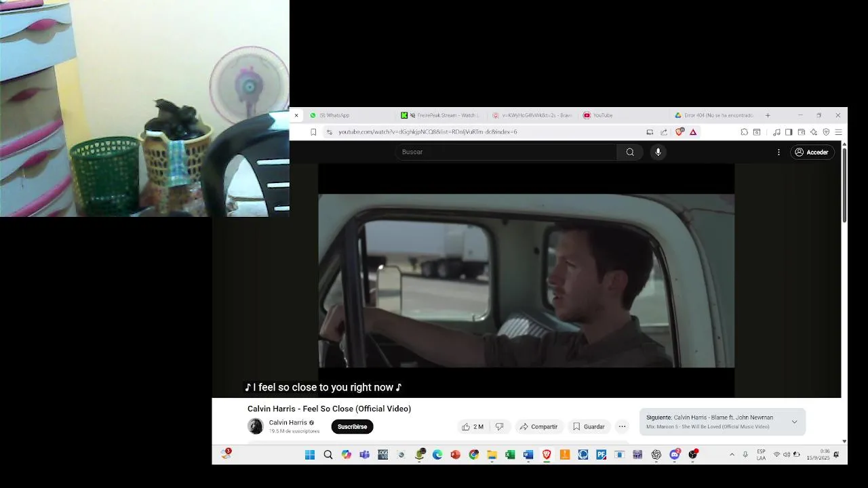Open Microsoft Edge from taskbar
Image resolution: width=868 pixels, height=488 pixels.
(x=437, y=455)
